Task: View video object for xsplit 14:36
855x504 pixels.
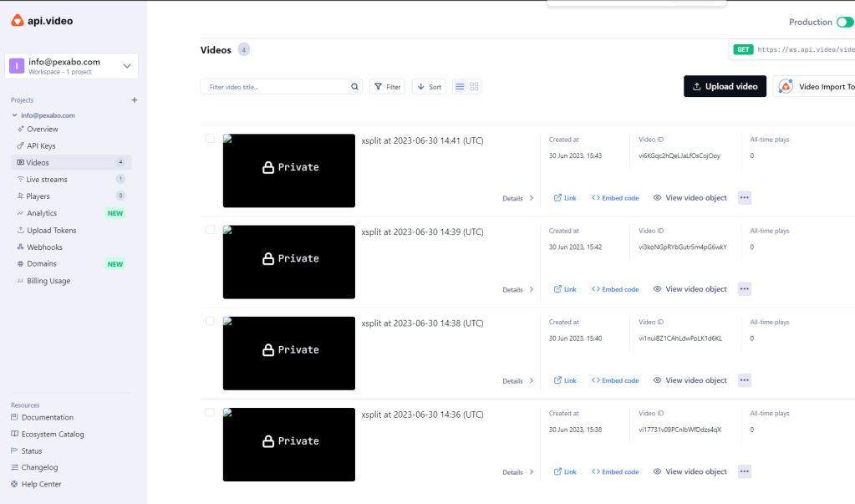Action: tap(690, 471)
